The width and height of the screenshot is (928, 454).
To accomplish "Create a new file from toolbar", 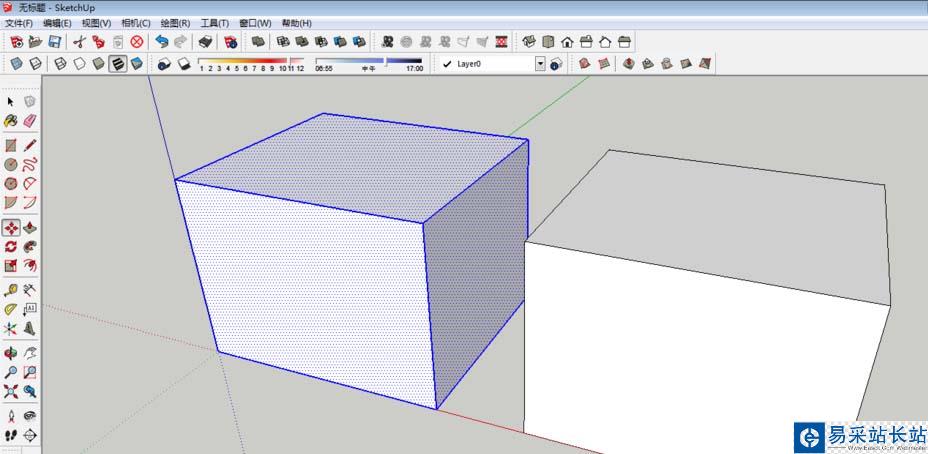I will click(17, 41).
